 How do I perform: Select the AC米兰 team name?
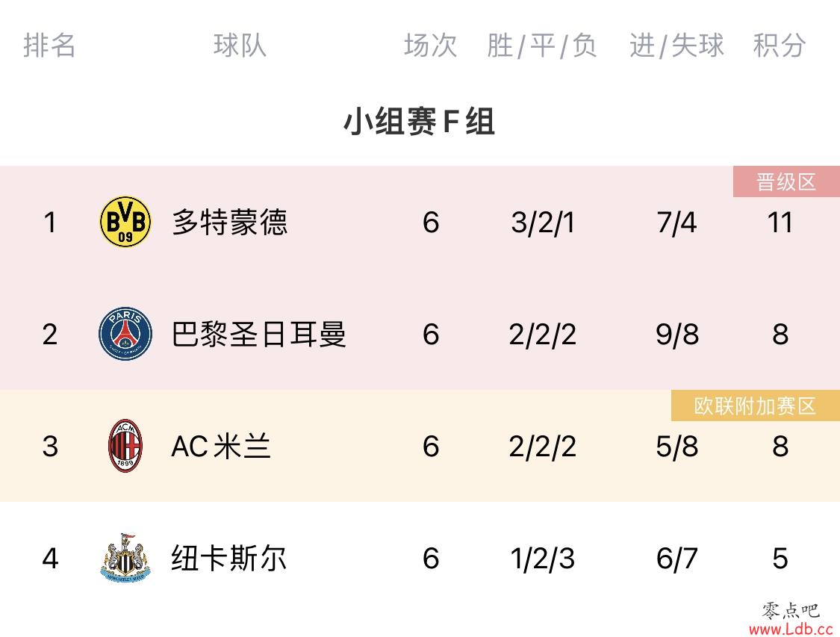point(221,447)
